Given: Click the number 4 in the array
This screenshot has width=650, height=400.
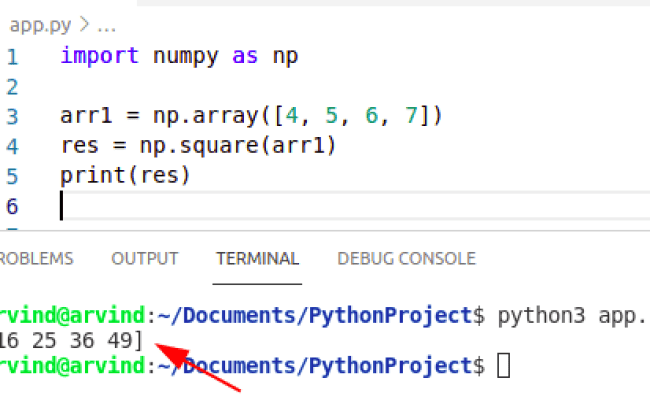Looking at the screenshot, I should [x=292, y=115].
